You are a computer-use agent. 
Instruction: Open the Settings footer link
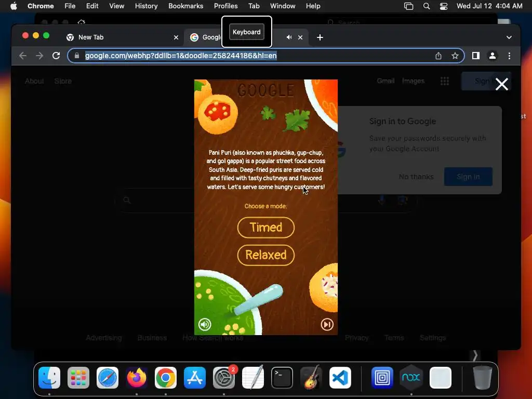tap(433, 338)
